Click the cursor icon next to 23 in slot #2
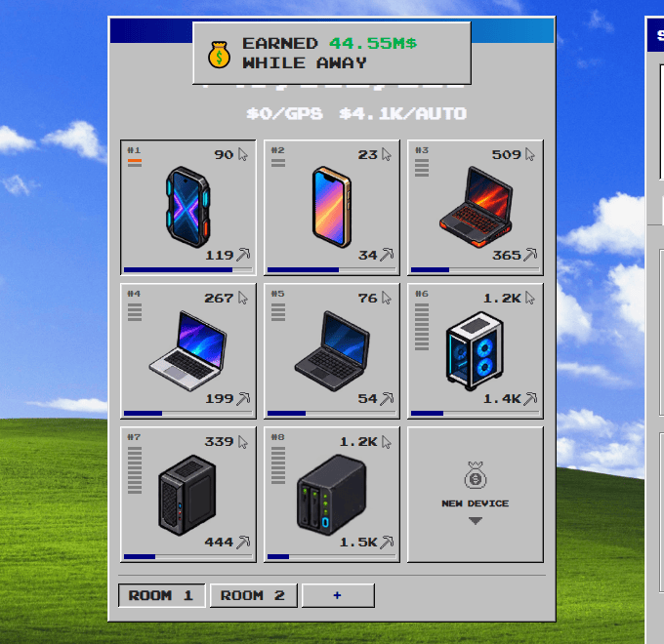 point(387,154)
